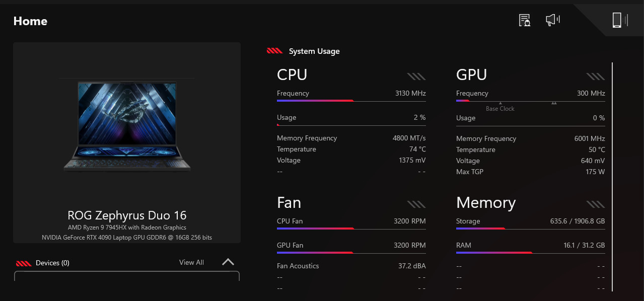Click the CPU Usage 2 % value
This screenshot has width=644, height=301.
click(419, 117)
